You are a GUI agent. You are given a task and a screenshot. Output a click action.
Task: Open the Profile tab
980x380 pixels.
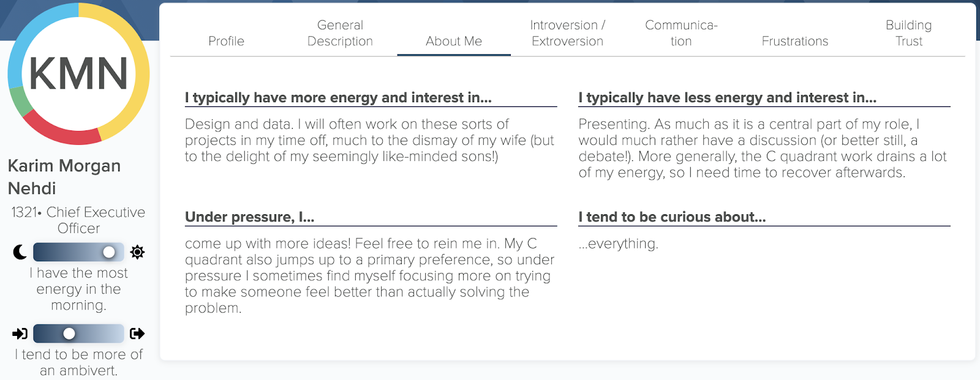click(226, 41)
